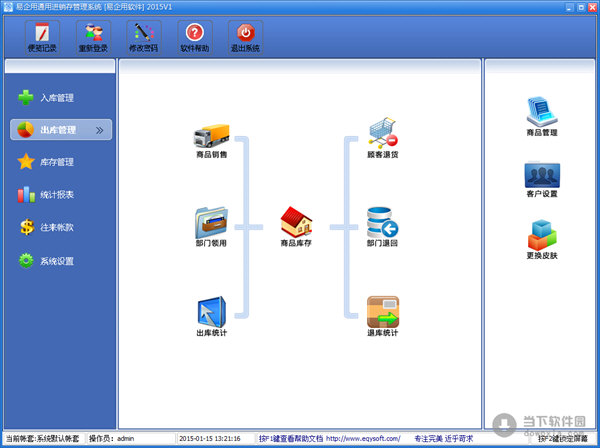Click the dollar sign 往来帐款 icon
This screenshot has height=448, width=600.
coord(27,227)
